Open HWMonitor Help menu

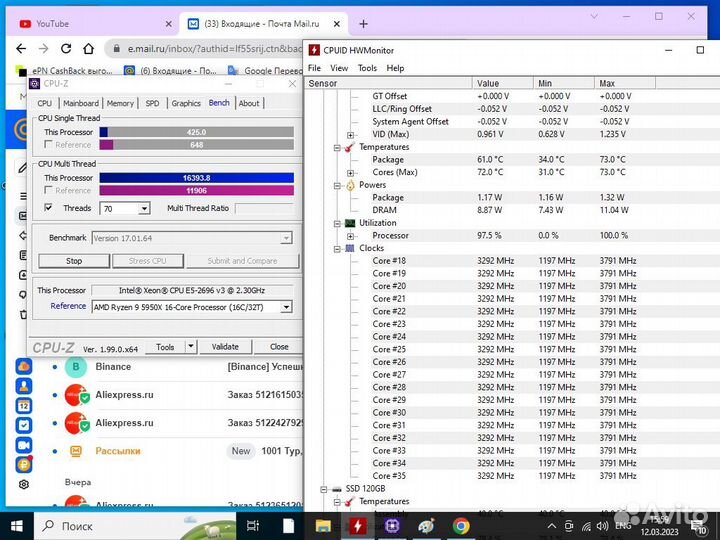click(395, 68)
